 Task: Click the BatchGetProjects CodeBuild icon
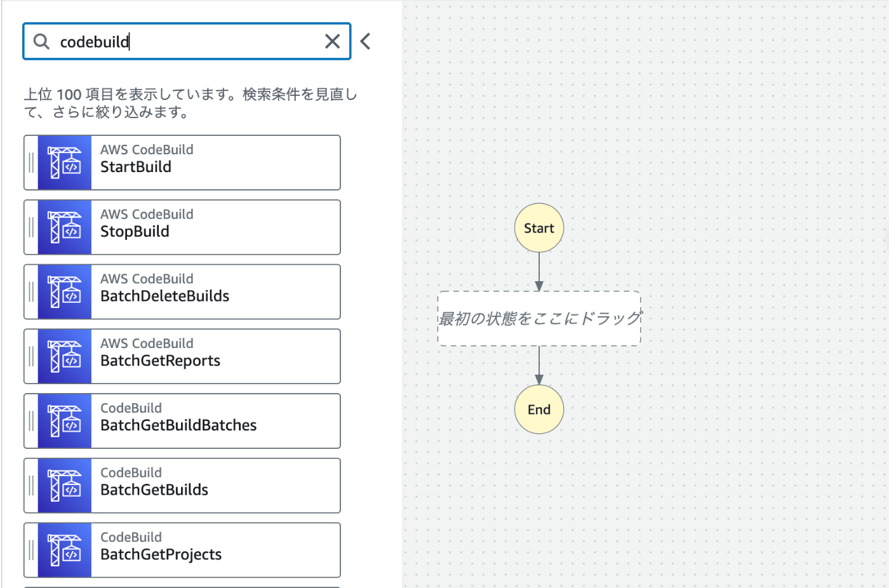tap(65, 550)
